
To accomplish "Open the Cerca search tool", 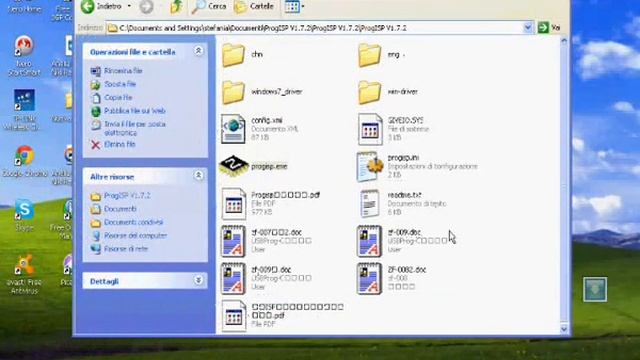I will [x=209, y=7].
